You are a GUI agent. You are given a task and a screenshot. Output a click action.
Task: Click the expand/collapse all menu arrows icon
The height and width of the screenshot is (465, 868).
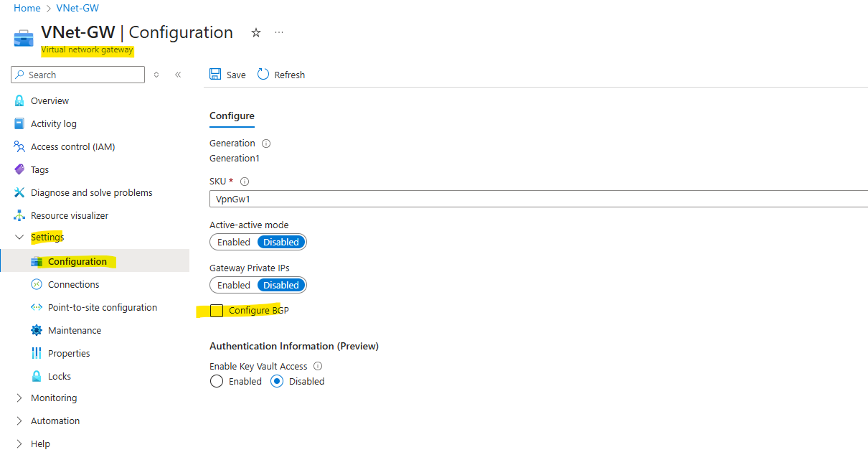point(156,75)
